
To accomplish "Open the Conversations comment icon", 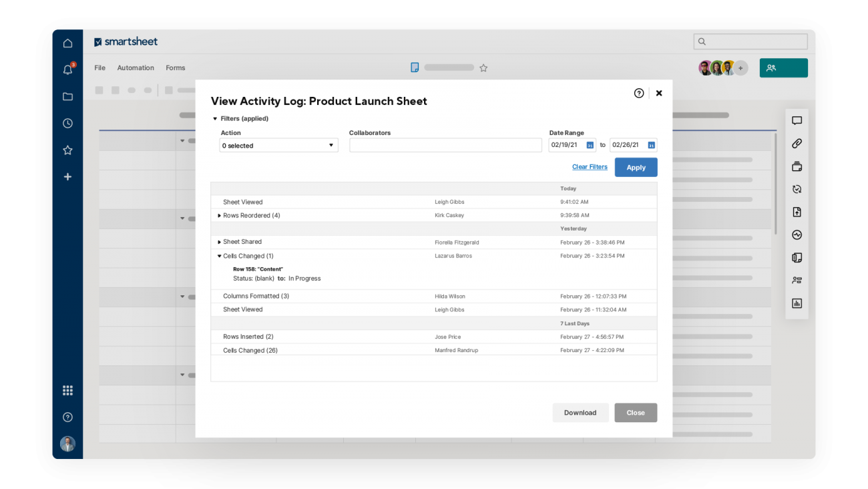I will point(797,121).
